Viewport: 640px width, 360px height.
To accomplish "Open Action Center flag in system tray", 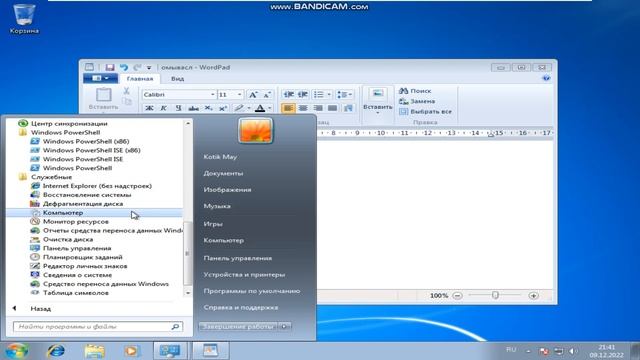I will tap(543, 351).
